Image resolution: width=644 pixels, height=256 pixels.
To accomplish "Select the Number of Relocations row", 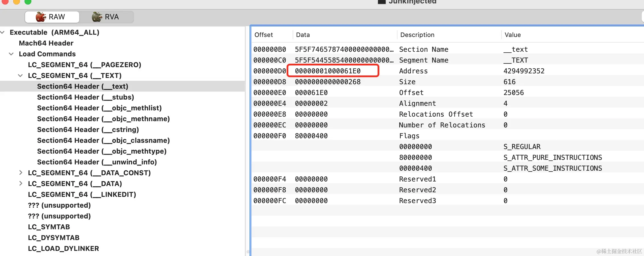I will (x=447, y=125).
